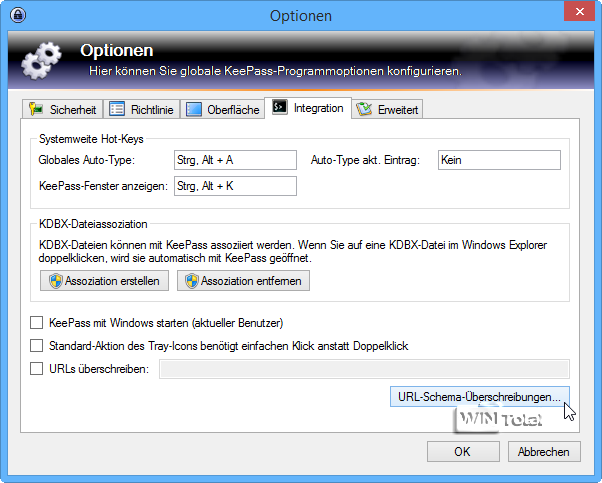
Task: Close the Optionen dialog window
Action: pos(580,12)
